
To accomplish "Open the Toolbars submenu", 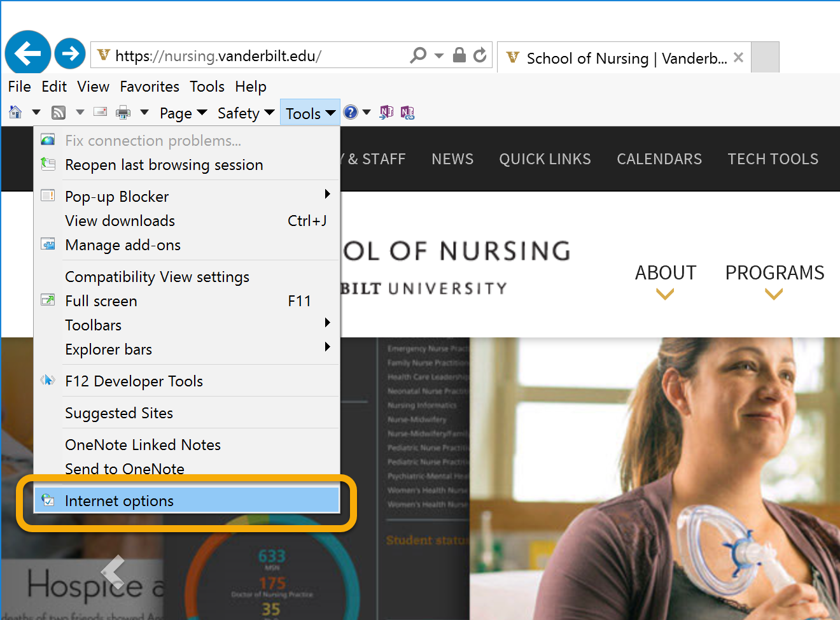I will coord(187,325).
